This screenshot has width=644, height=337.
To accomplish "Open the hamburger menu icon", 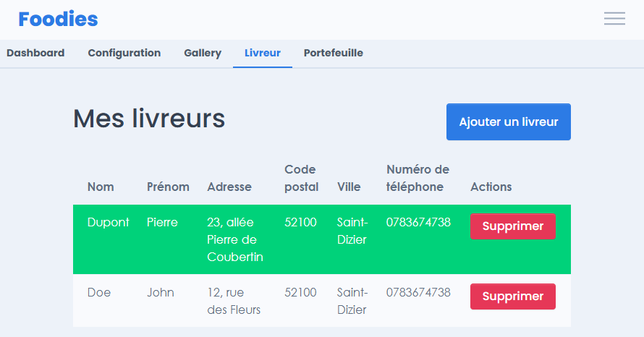I will click(x=614, y=19).
